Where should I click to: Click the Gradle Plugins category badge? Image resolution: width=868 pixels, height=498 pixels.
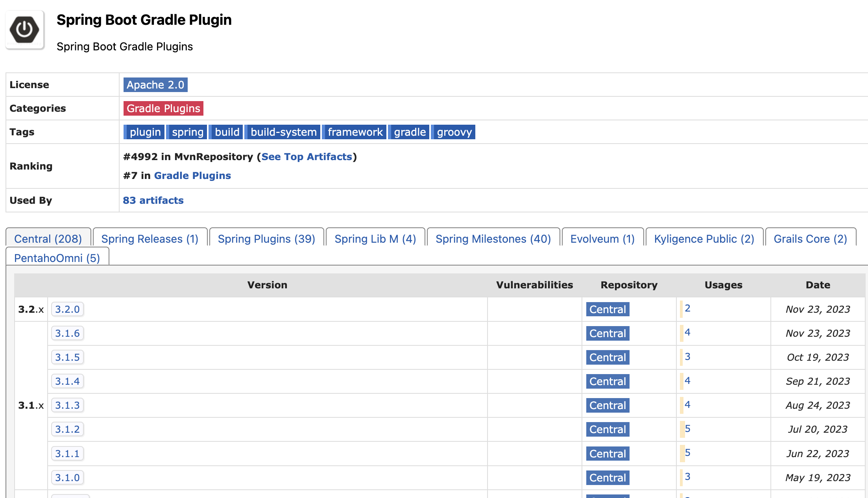(163, 109)
